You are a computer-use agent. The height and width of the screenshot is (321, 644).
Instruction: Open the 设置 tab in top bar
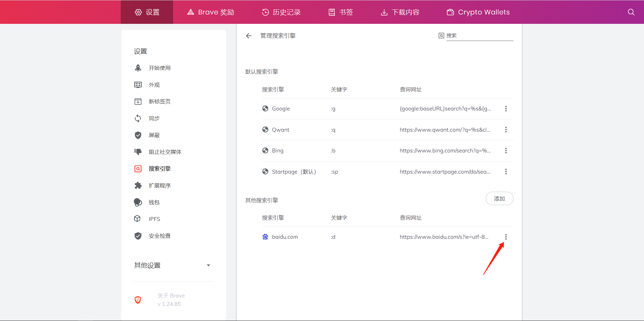147,12
